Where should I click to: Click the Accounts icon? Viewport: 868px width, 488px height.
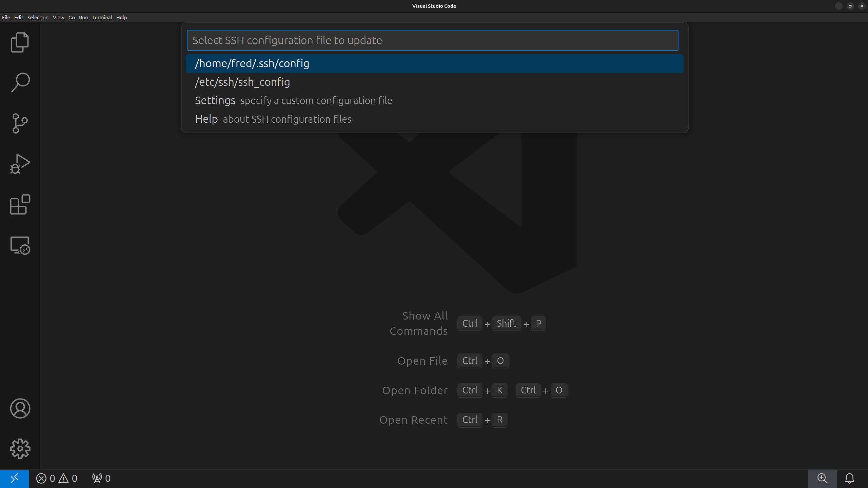20,408
